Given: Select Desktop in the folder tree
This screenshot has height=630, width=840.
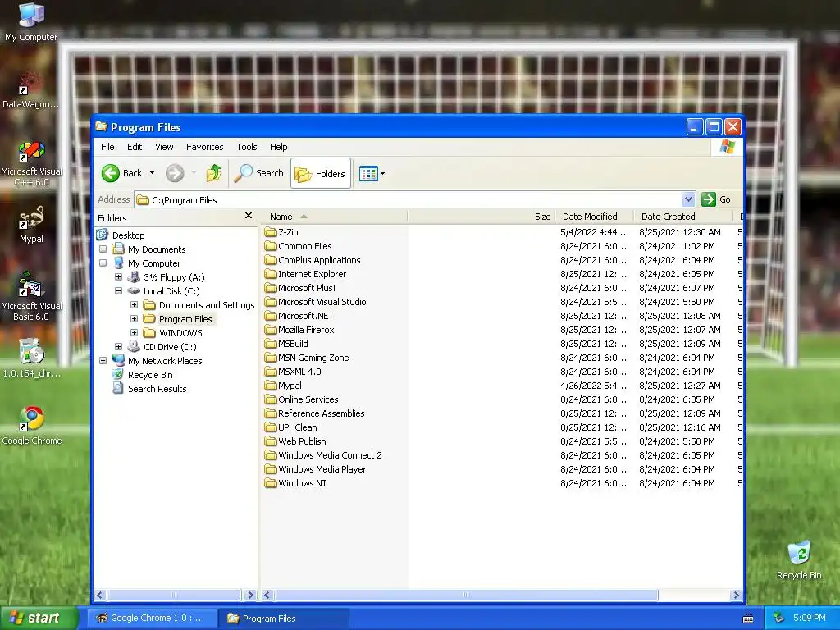Looking at the screenshot, I should pyautogui.click(x=128, y=235).
